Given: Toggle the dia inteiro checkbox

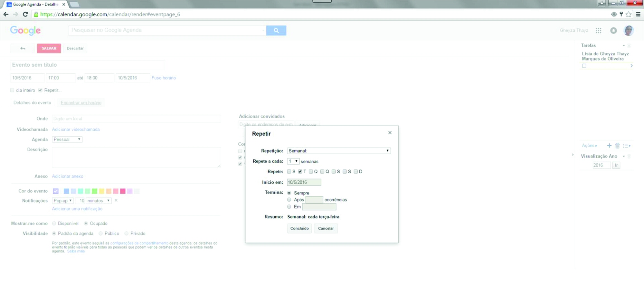Looking at the screenshot, I should 12,90.
